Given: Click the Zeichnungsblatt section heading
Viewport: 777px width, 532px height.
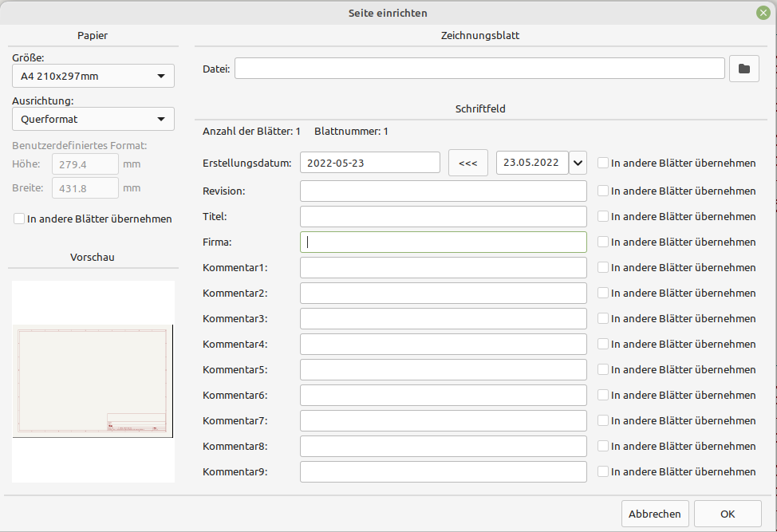Looking at the screenshot, I should click(480, 36).
